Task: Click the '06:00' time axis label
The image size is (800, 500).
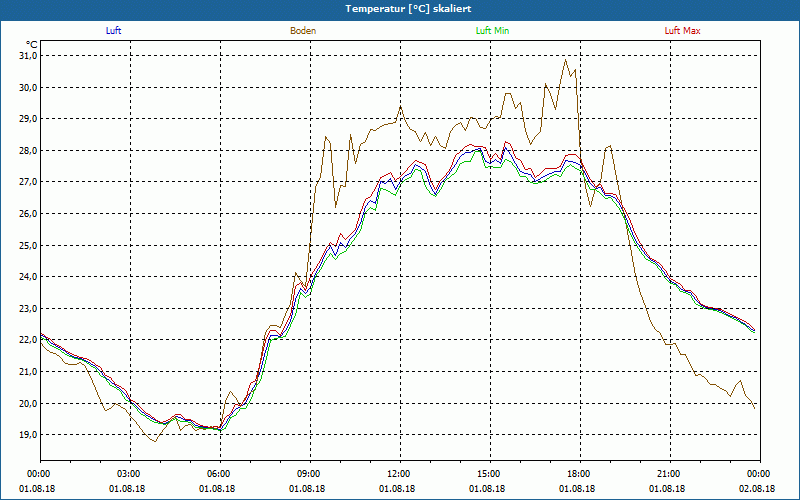Action: pos(220,474)
